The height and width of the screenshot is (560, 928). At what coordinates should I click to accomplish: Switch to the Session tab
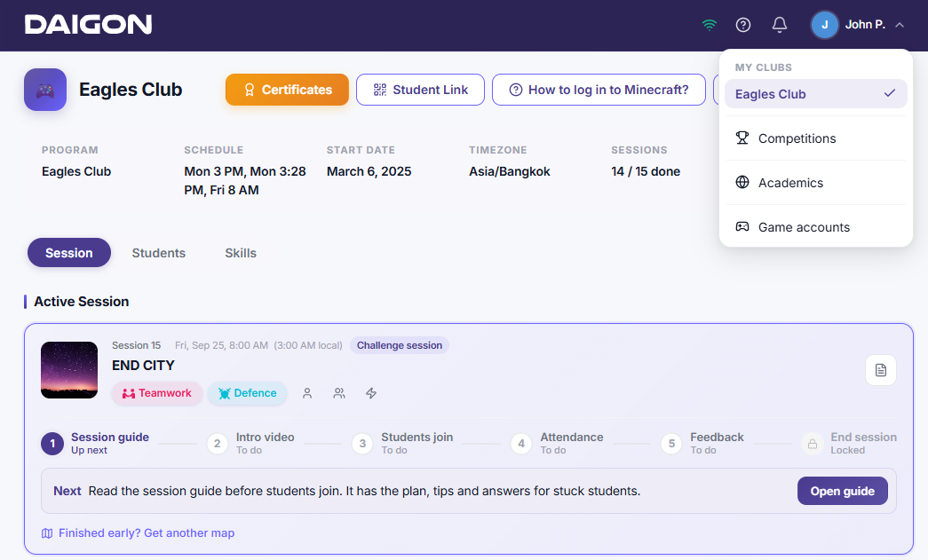[69, 253]
